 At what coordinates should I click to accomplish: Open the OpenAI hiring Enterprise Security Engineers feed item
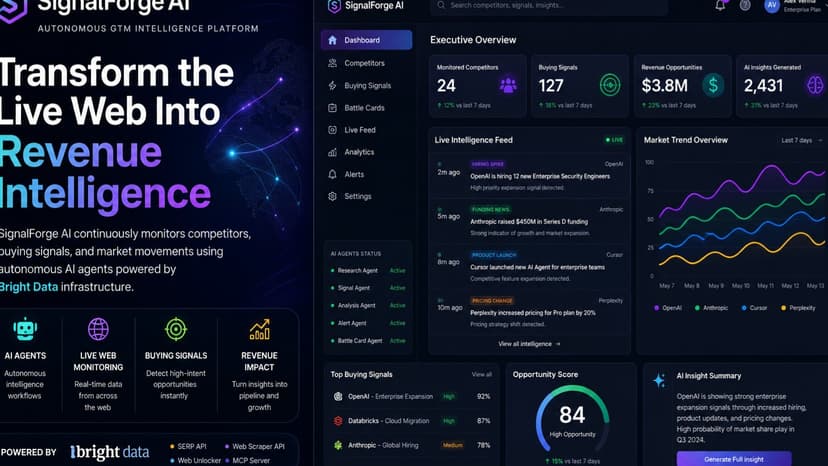[530, 176]
